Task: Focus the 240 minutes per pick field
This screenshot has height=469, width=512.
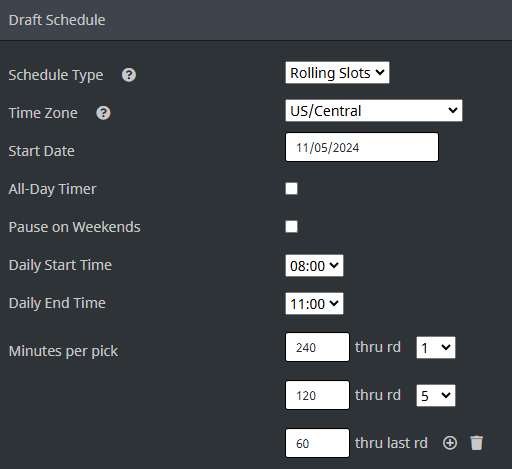Action: pyautogui.click(x=317, y=347)
